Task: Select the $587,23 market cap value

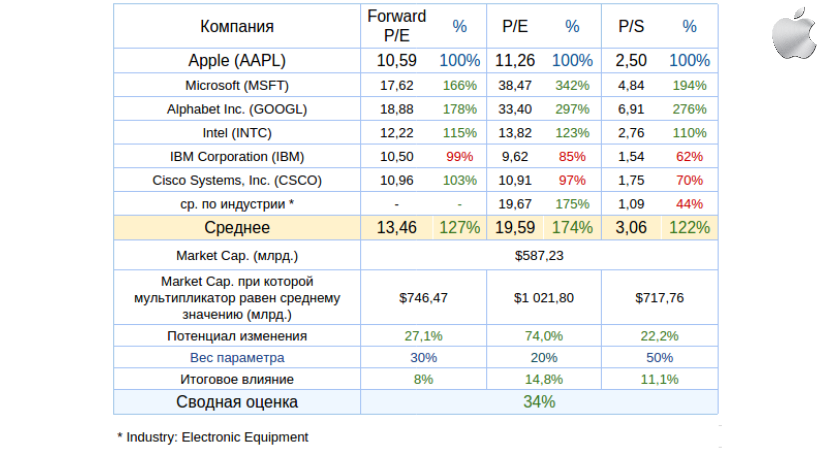Action: click(x=539, y=255)
